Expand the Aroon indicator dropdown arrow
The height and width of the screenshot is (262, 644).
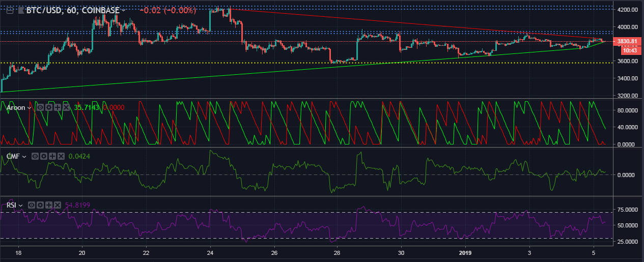(x=30, y=108)
